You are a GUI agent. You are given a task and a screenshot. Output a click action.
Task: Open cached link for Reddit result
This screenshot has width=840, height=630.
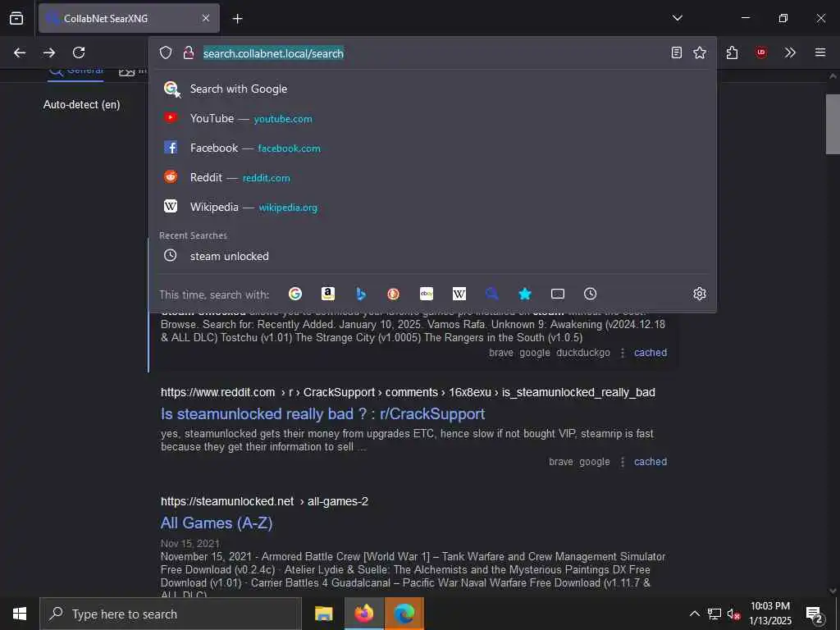pyautogui.click(x=651, y=462)
